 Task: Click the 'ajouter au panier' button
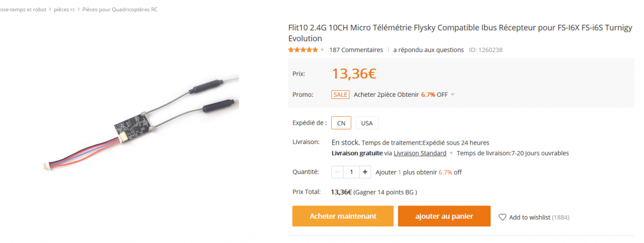(444, 216)
